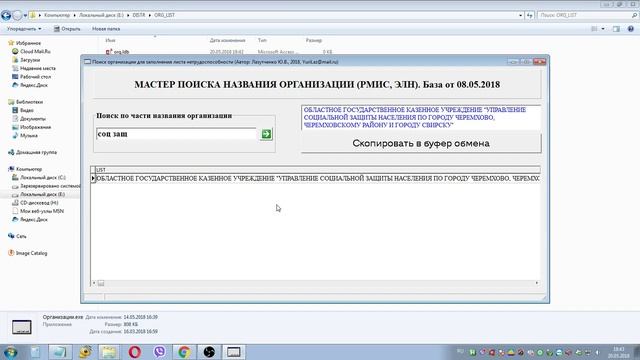
Task: Click the "Скопировать в буфер обмена" button
Action: pos(421,143)
